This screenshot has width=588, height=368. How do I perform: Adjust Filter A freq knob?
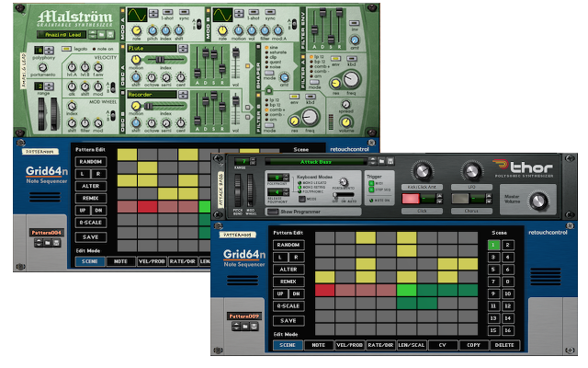coord(351,80)
